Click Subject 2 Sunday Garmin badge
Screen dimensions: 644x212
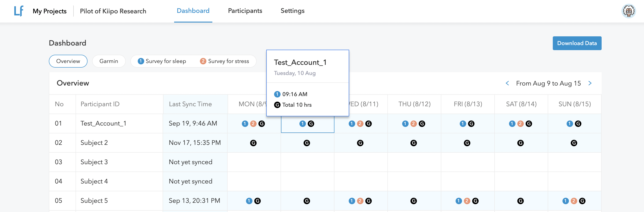tap(574, 143)
